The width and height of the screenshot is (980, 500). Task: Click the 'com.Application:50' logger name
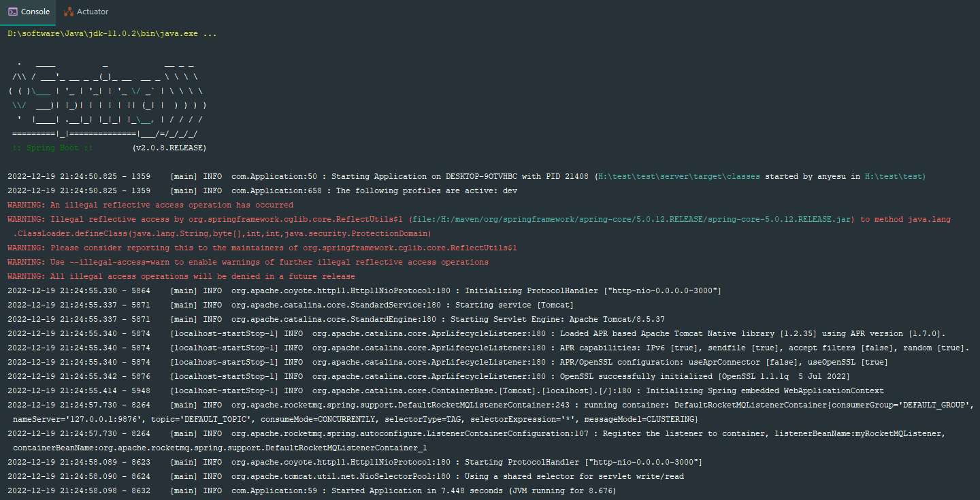coord(274,176)
